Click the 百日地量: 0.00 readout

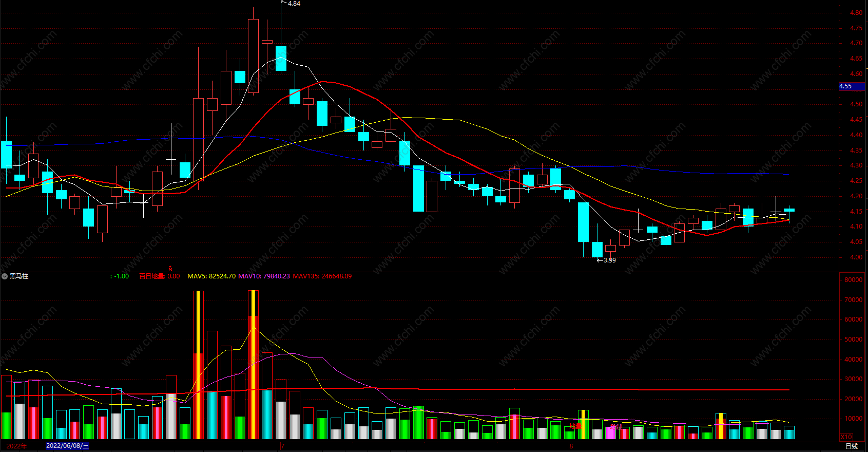(160, 276)
